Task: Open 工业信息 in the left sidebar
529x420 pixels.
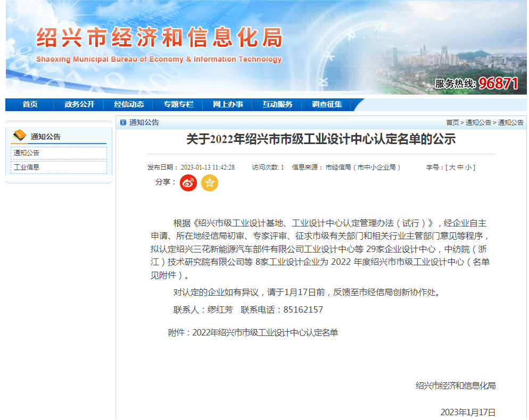Action: pos(27,167)
